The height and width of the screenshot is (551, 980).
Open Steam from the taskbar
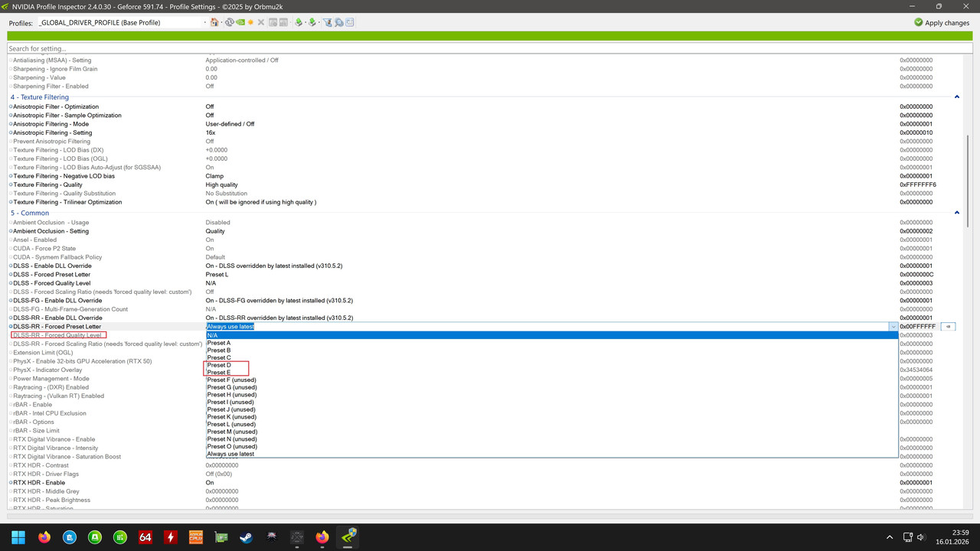tap(247, 537)
